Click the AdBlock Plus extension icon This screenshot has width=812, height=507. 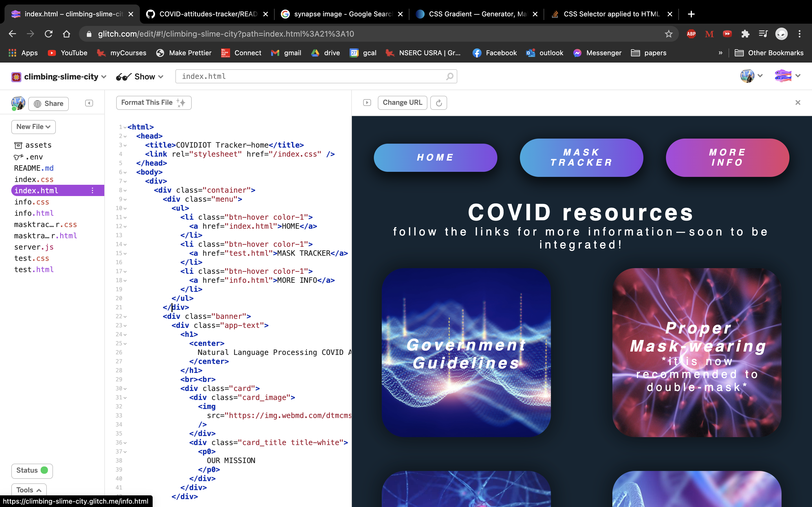(691, 34)
